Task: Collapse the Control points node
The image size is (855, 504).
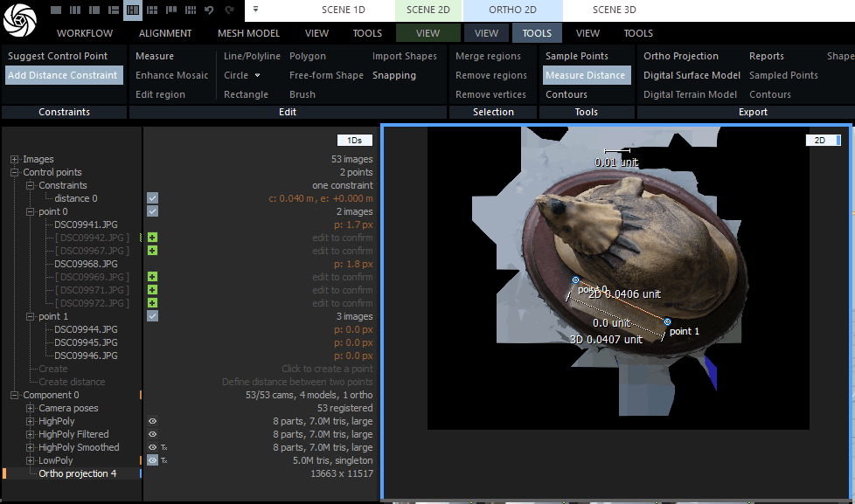Action: click(14, 172)
